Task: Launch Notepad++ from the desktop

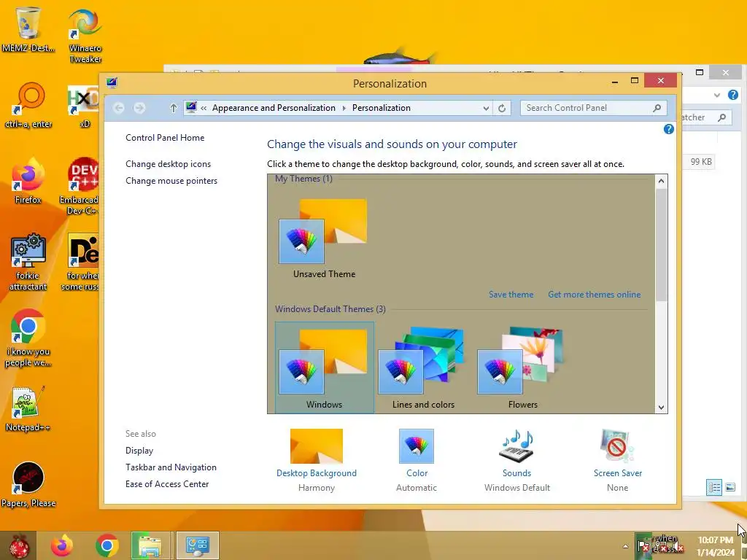Action: [x=28, y=408]
